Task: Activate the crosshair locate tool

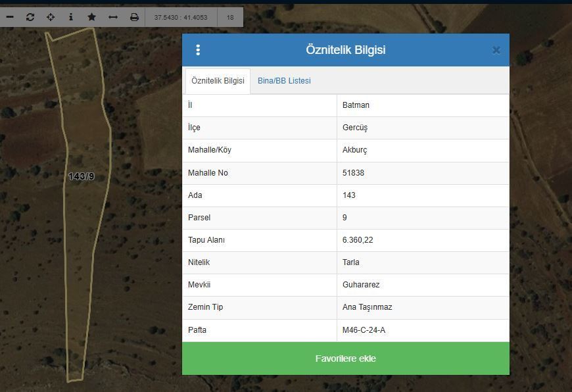Action: 51,17
